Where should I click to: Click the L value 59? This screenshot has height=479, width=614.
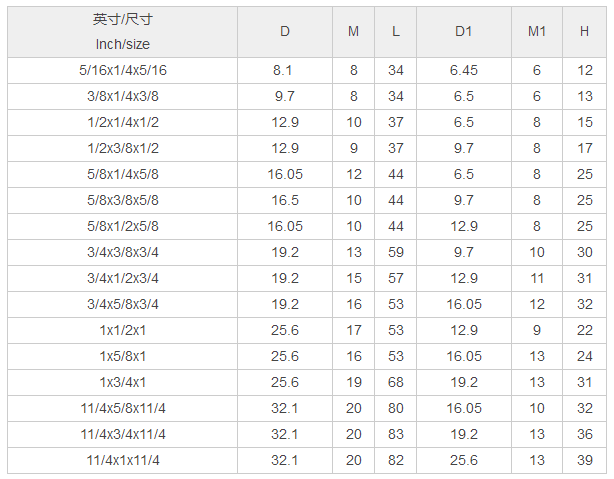click(396, 252)
